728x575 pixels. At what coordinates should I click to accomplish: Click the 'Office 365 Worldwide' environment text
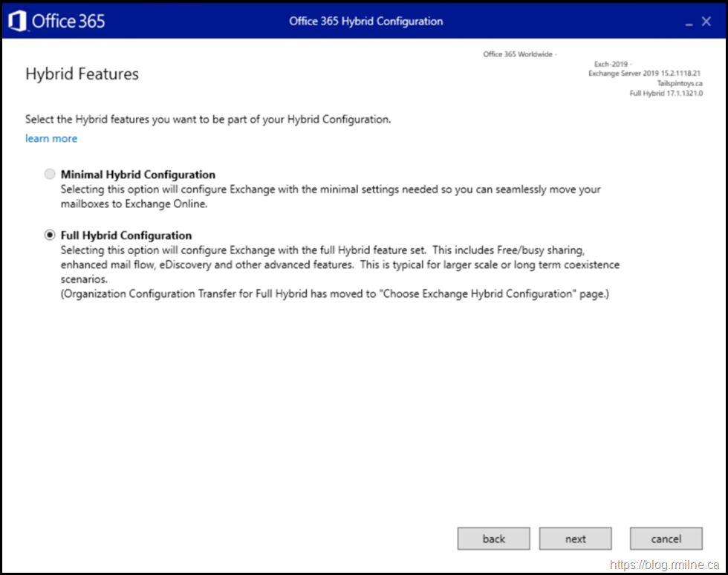[519, 54]
